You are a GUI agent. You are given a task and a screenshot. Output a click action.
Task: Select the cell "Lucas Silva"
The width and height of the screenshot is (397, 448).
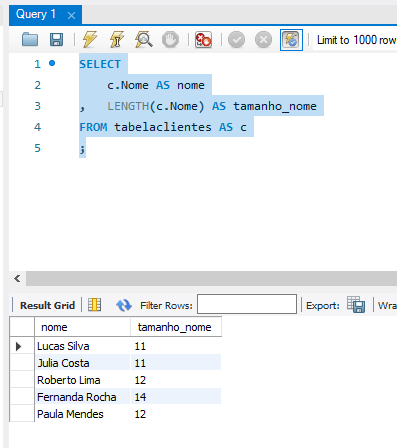click(82, 346)
